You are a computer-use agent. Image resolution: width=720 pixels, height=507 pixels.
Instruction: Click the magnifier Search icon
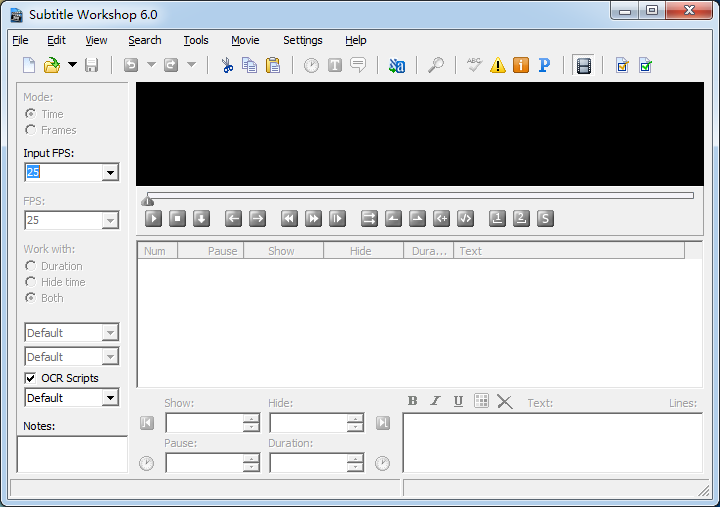coord(436,66)
